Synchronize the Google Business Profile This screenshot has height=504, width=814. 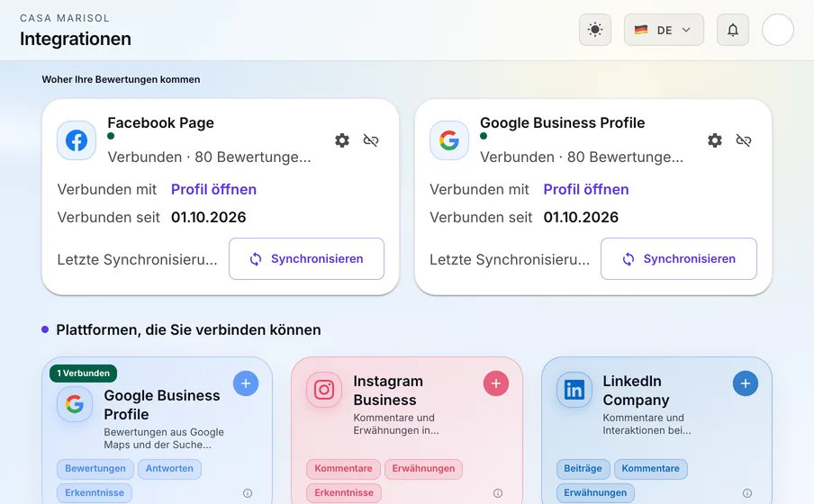(679, 259)
